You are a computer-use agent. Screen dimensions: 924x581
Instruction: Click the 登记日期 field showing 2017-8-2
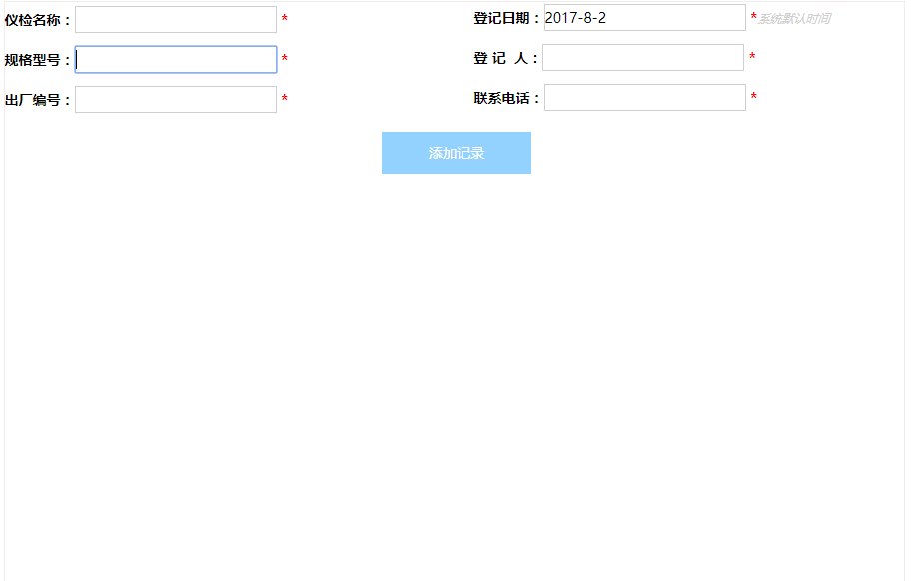click(644, 18)
